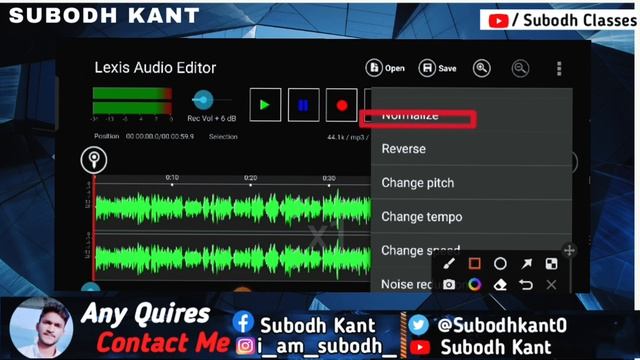Image resolution: width=640 pixels, height=360 pixels.
Task: Select the arrow drawing tool
Action: pos(526,264)
